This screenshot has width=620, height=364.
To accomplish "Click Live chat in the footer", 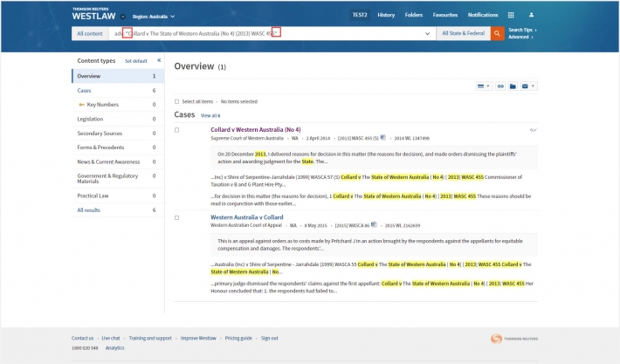I will click(111, 339).
